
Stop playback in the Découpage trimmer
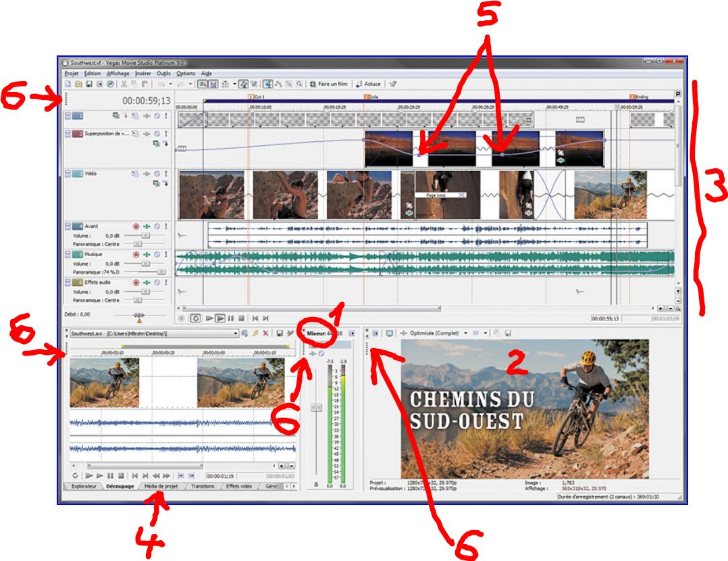tap(121, 476)
